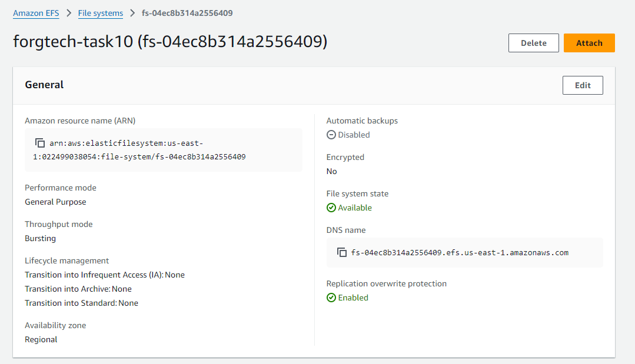The height and width of the screenshot is (364, 635).
Task: Click the File system state Available checkmark
Action: click(x=331, y=208)
